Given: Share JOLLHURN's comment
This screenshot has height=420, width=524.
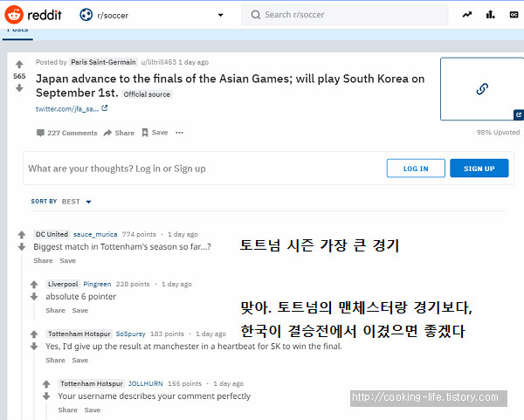Looking at the screenshot, I should (x=68, y=410).
